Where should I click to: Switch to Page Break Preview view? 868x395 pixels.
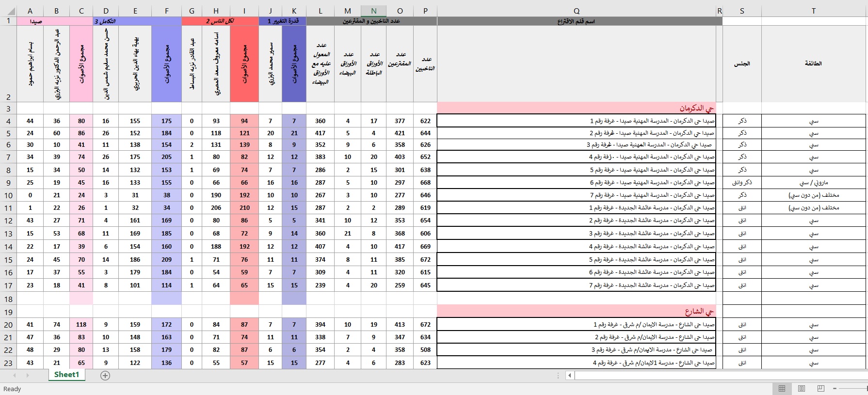tap(821, 389)
